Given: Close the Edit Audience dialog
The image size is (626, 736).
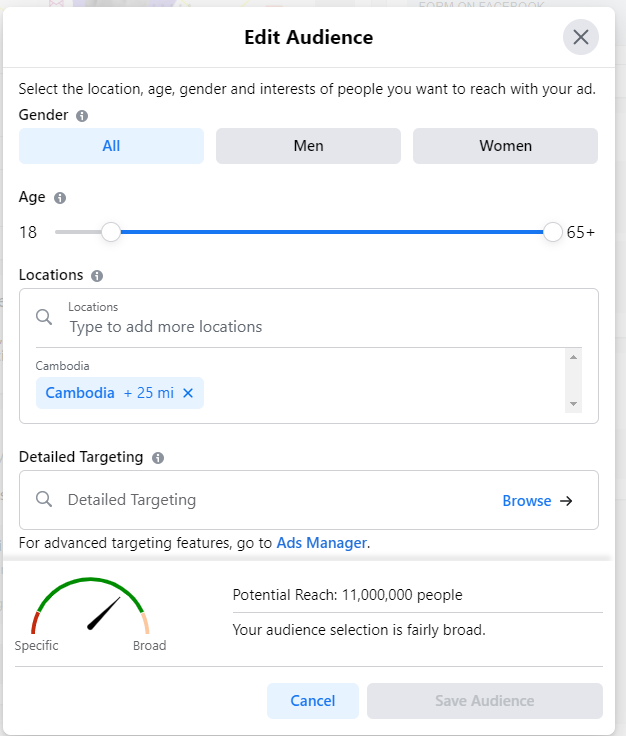Looking at the screenshot, I should tap(580, 38).
